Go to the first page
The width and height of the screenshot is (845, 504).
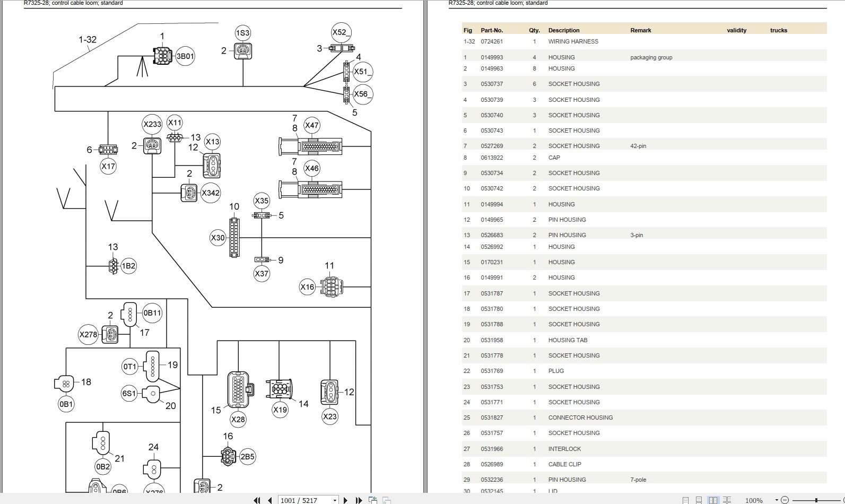257,500
